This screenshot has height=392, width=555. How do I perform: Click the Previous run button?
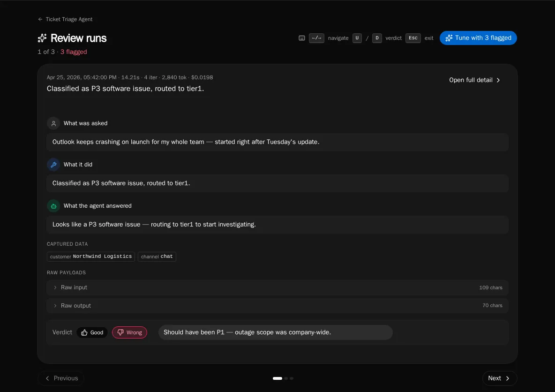coord(61,378)
